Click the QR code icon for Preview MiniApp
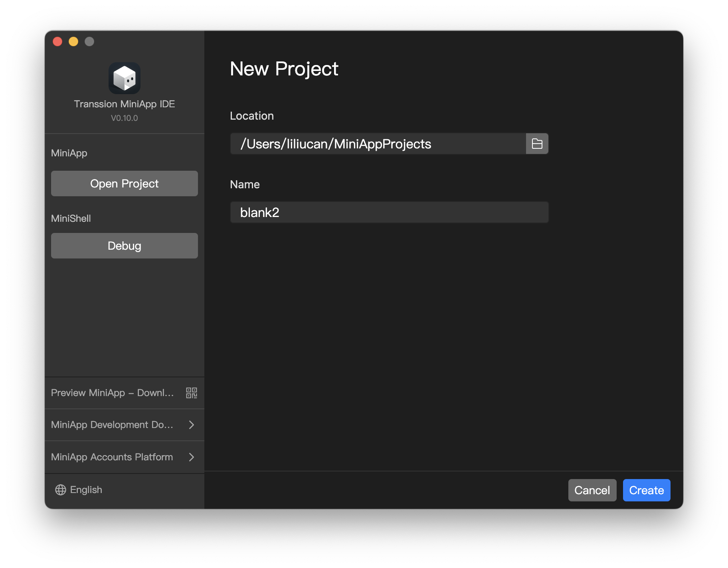Viewport: 728px width, 568px height. coord(192,393)
